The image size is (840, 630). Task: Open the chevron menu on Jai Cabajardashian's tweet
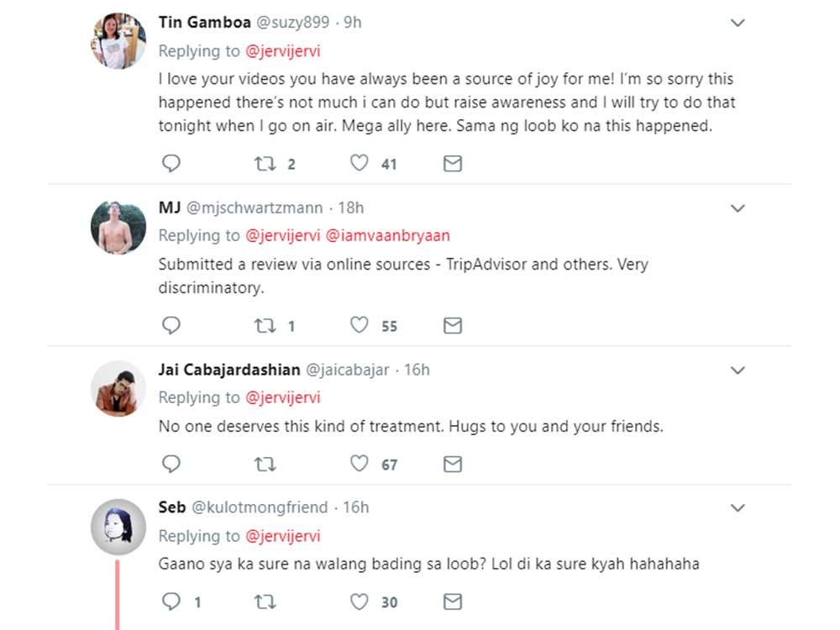pos(738,370)
